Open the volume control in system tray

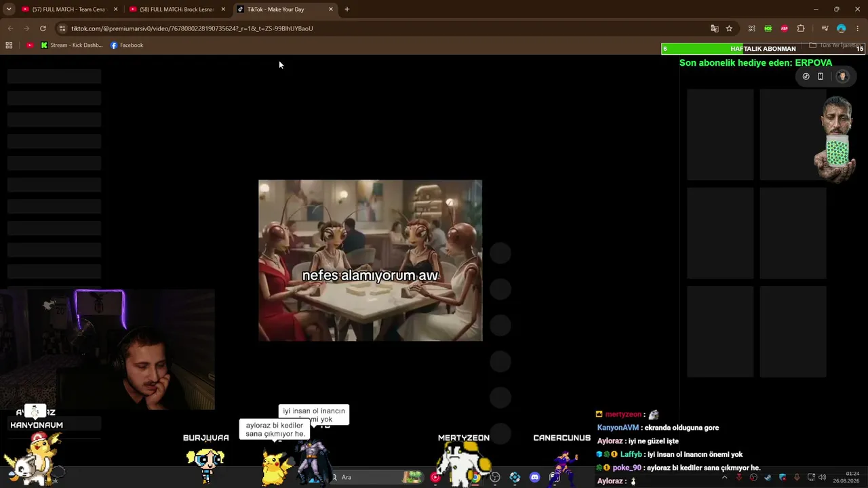[x=823, y=477]
